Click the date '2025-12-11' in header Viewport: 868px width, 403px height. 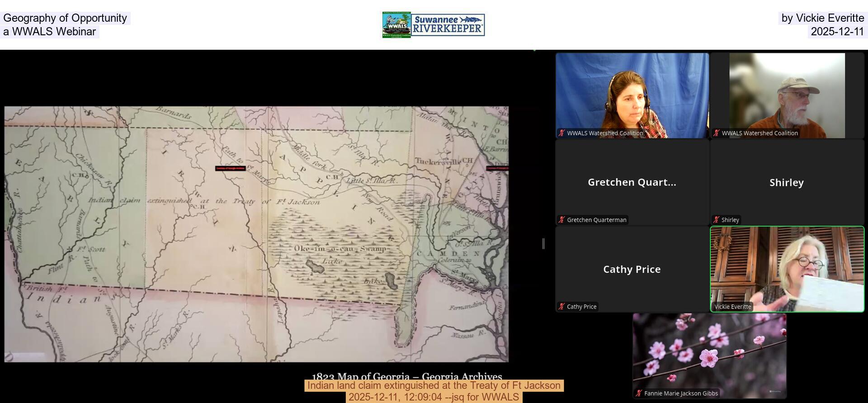coord(837,32)
